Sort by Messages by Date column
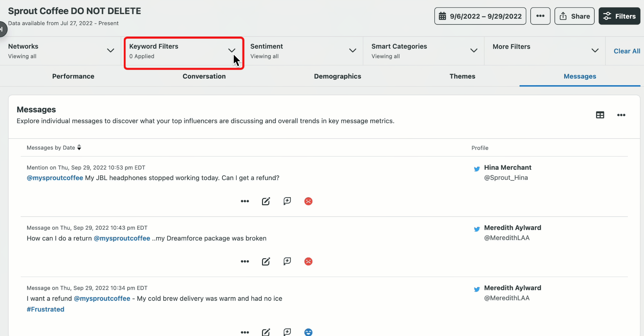Viewport: 644px width, 336px height. [54, 148]
